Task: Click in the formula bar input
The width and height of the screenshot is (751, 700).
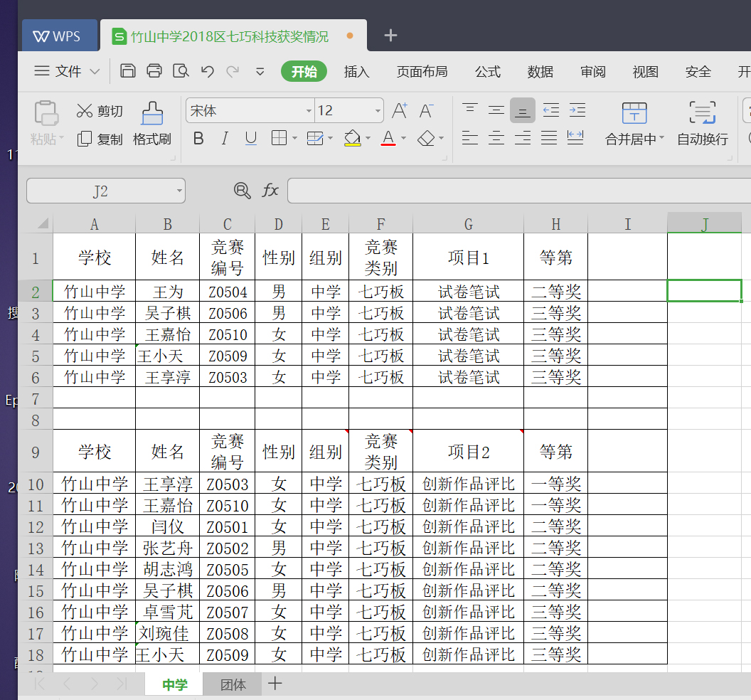Action: [x=518, y=191]
